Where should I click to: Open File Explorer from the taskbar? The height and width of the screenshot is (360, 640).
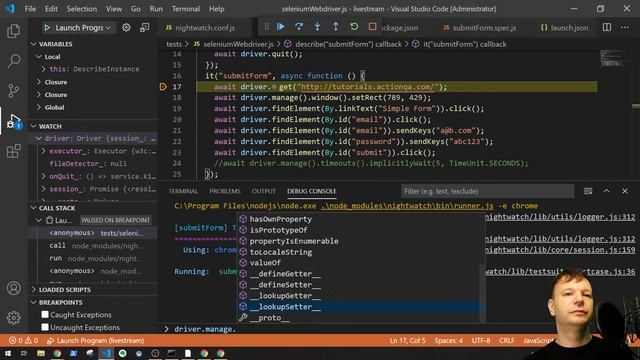[41, 353]
